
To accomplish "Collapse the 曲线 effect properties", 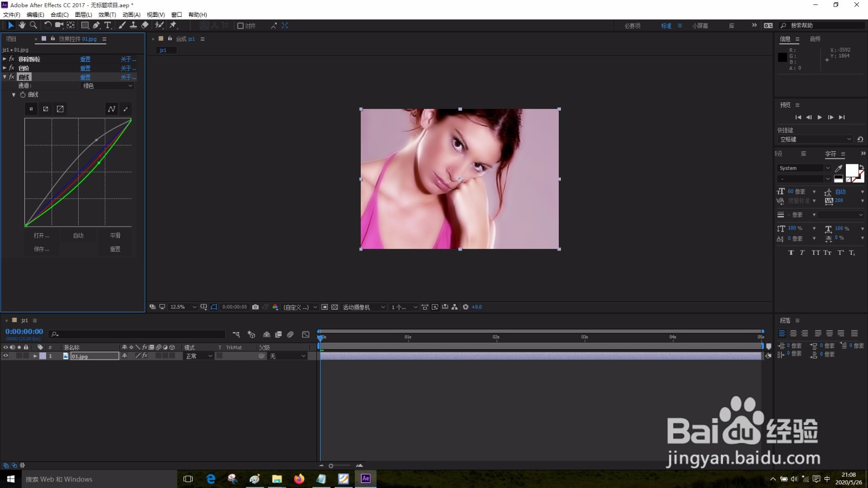I will click(4, 77).
